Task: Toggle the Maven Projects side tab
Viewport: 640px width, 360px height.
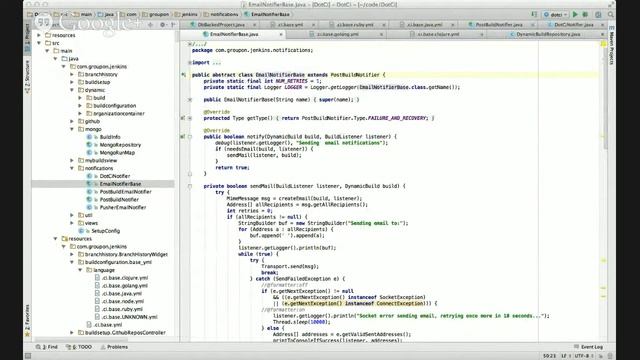Action: (611, 45)
